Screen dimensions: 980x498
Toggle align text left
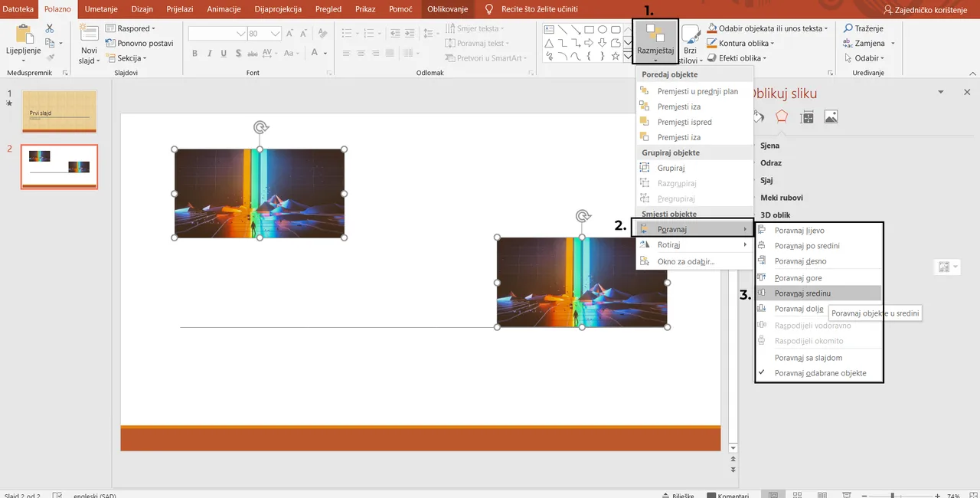(x=347, y=53)
